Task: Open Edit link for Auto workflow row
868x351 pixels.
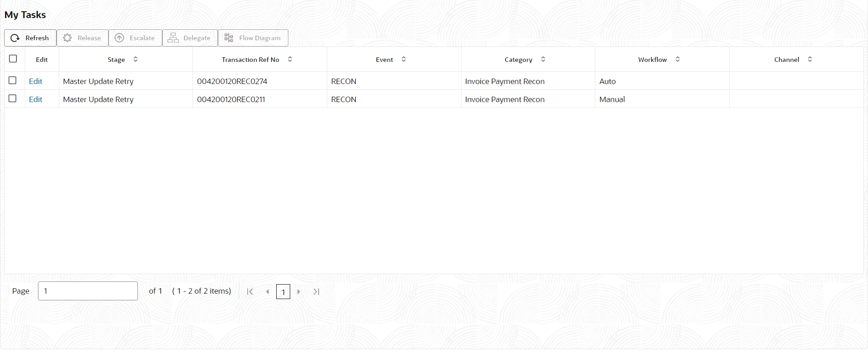Action: (x=36, y=81)
